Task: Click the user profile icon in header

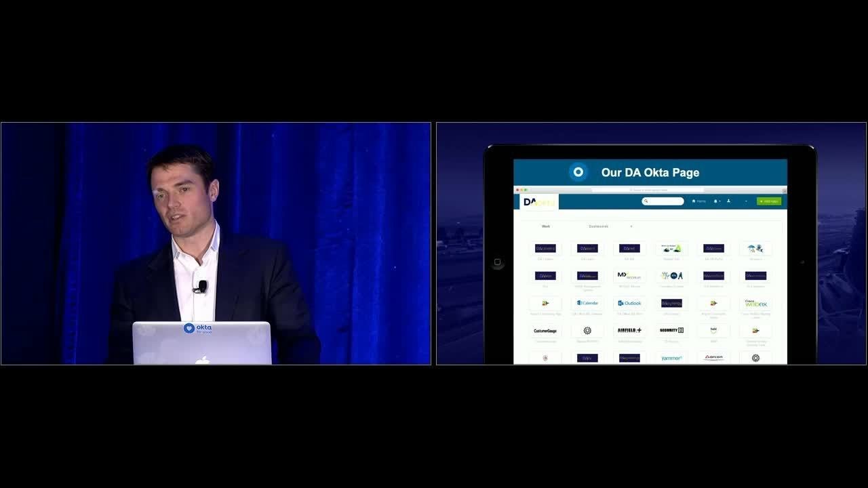Action: tap(728, 201)
